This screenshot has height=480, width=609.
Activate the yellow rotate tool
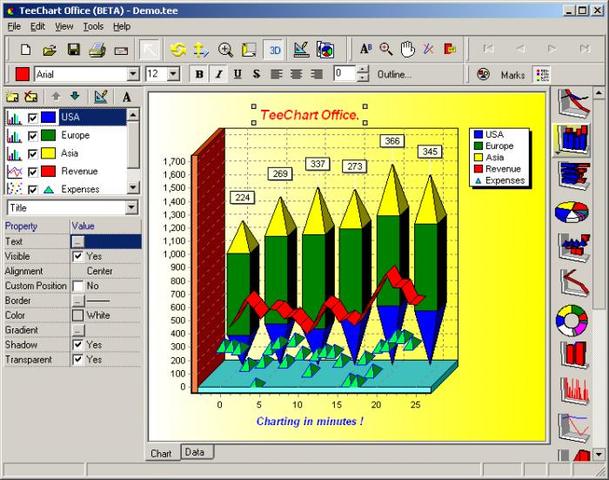[x=178, y=50]
